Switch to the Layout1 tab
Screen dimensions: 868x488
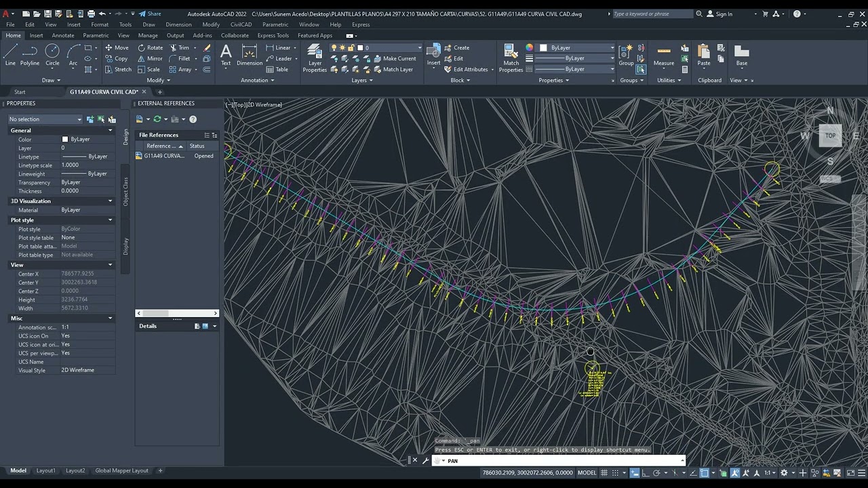click(x=46, y=470)
